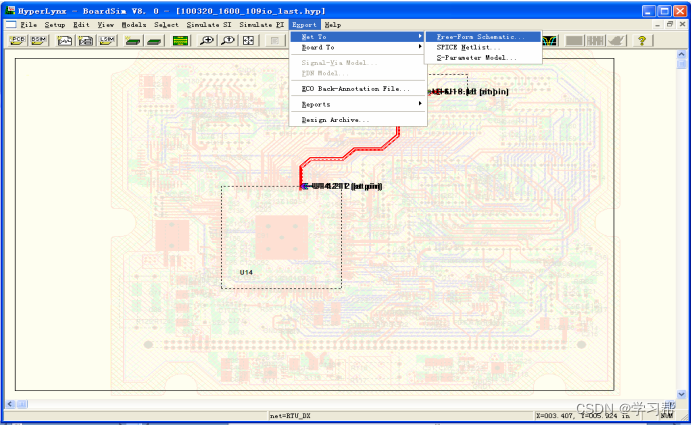Restore the inner document window
The width and height of the screenshot is (691, 425).
coord(670,25)
